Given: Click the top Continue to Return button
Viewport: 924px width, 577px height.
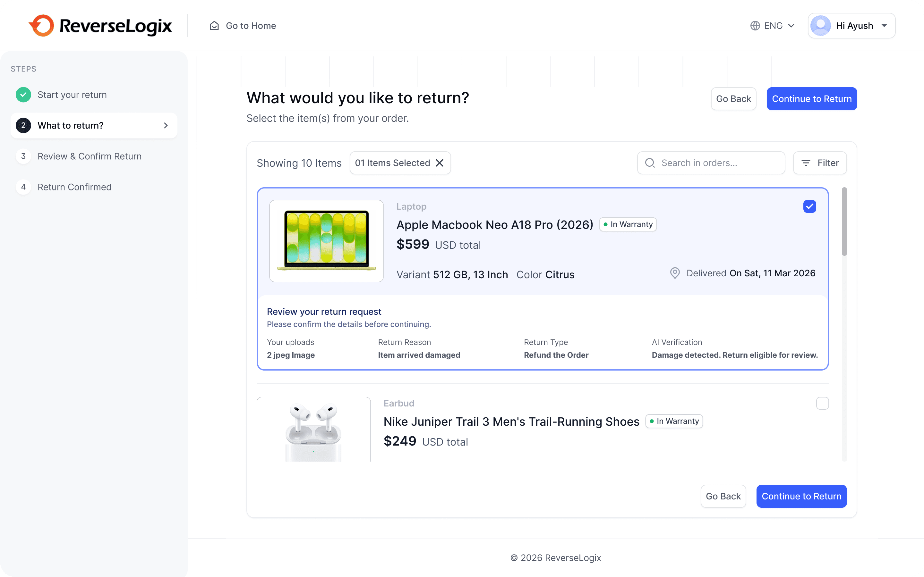Looking at the screenshot, I should pos(811,99).
